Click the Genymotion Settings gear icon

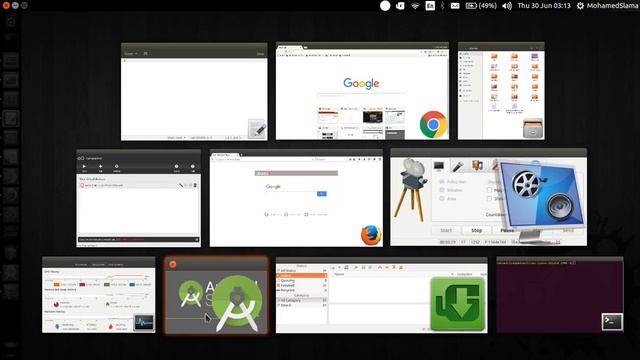[x=116, y=167]
